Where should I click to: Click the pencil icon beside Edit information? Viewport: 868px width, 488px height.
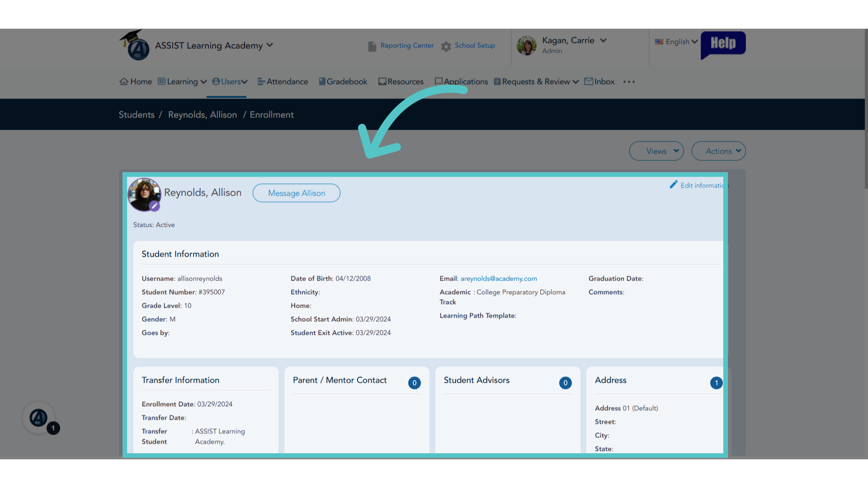pos(674,184)
